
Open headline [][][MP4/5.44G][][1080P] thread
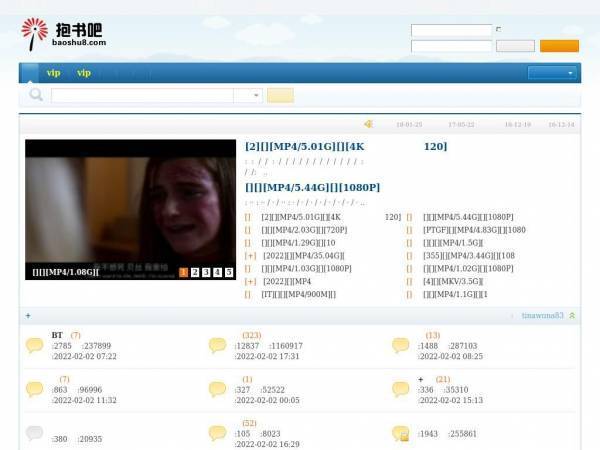click(312, 188)
